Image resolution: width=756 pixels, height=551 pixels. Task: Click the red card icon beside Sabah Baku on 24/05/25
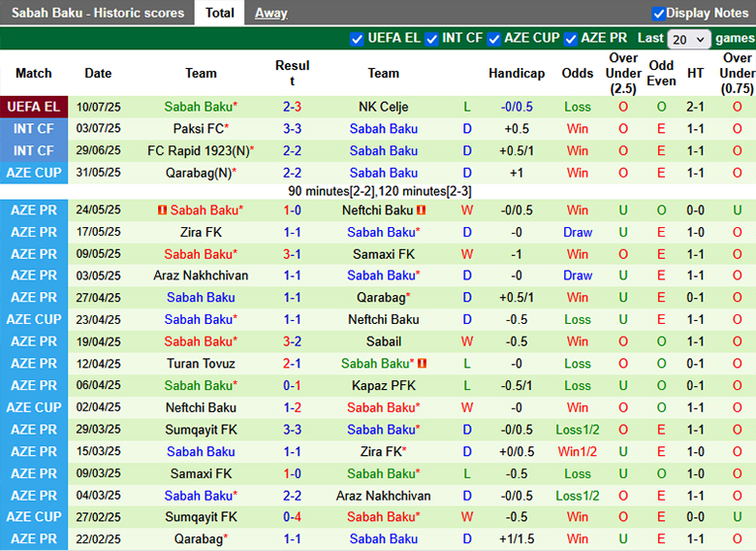click(162, 211)
